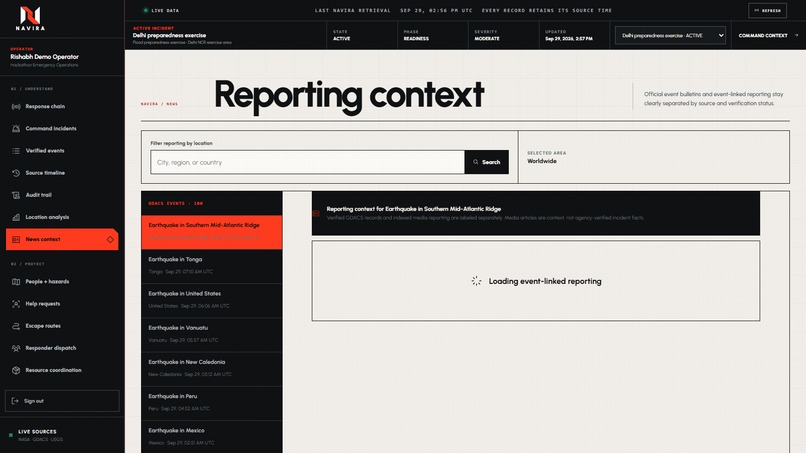Click the Search button

click(486, 162)
